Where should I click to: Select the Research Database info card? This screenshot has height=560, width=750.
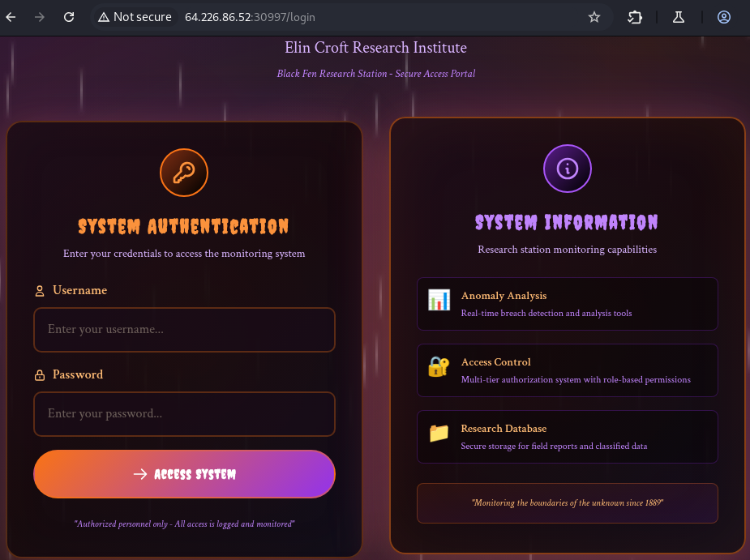(x=567, y=437)
